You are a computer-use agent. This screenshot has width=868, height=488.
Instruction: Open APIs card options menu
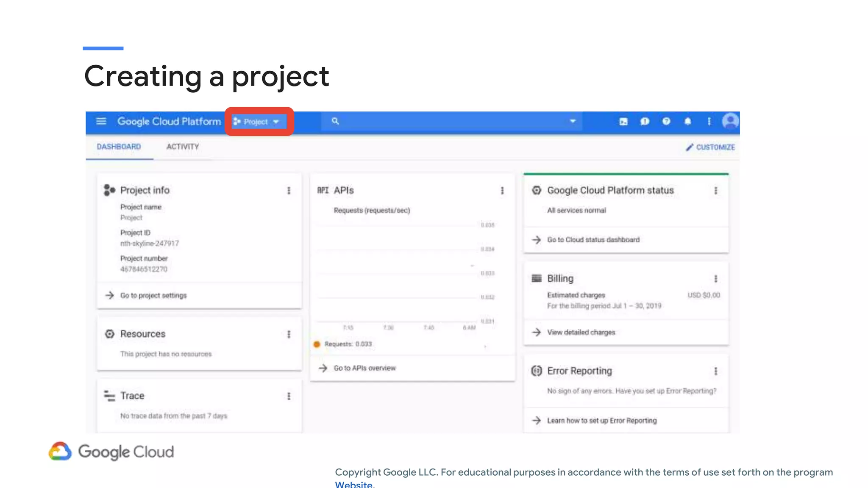click(x=502, y=191)
